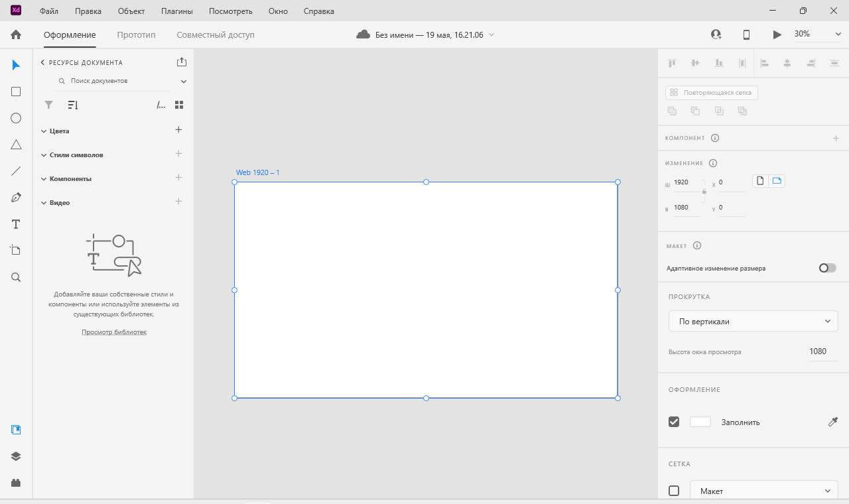This screenshot has height=504, width=849.
Task: Open the white fill color swatch
Action: pos(700,422)
